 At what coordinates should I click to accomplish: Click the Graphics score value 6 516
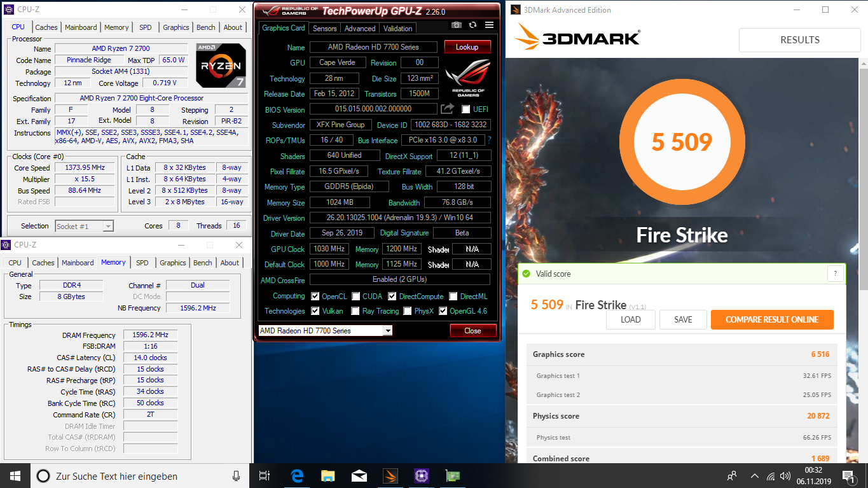click(820, 354)
